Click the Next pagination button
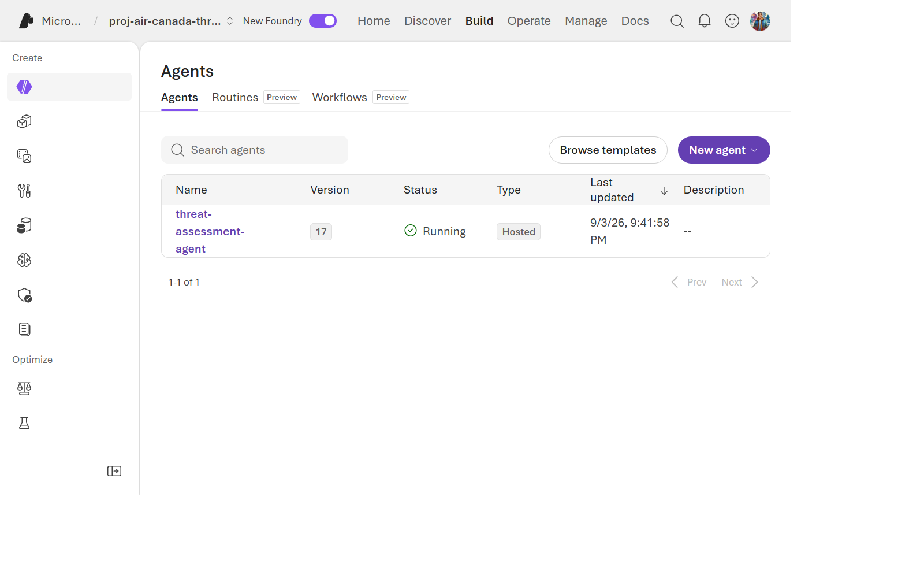Image resolution: width=924 pixels, height=578 pixels. pos(740,282)
